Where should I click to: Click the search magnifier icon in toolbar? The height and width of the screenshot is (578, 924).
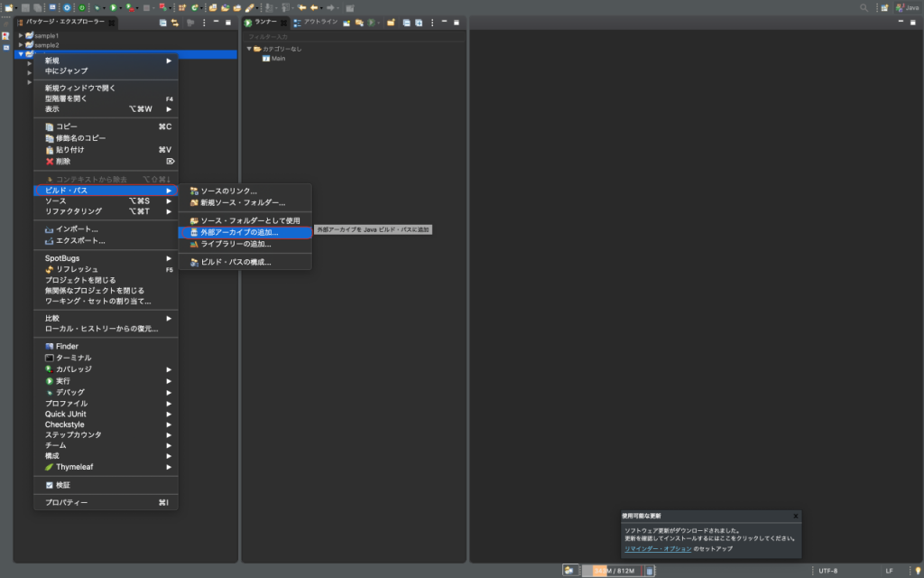tap(864, 7)
